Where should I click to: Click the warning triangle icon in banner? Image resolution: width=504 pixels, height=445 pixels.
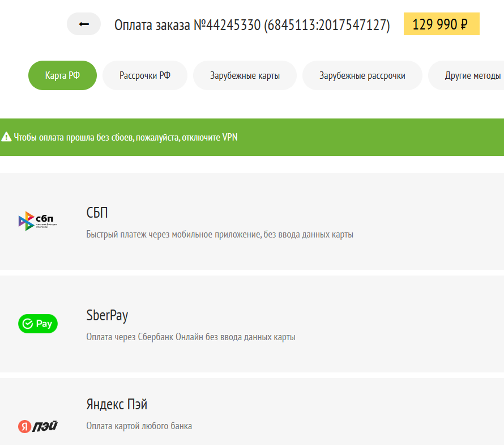[6, 137]
